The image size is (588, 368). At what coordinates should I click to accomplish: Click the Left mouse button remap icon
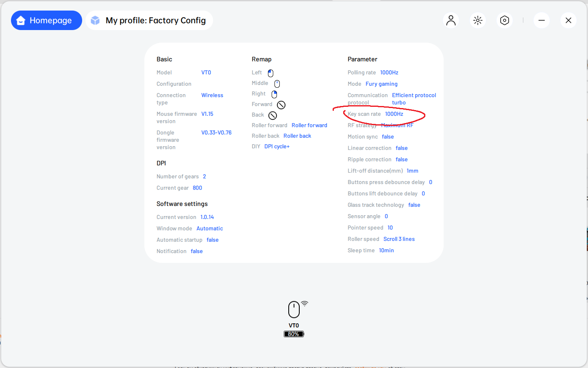click(x=270, y=73)
